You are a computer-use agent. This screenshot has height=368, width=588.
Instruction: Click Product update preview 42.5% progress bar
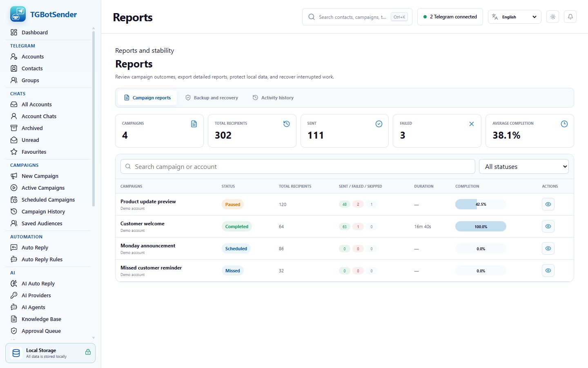pos(481,204)
